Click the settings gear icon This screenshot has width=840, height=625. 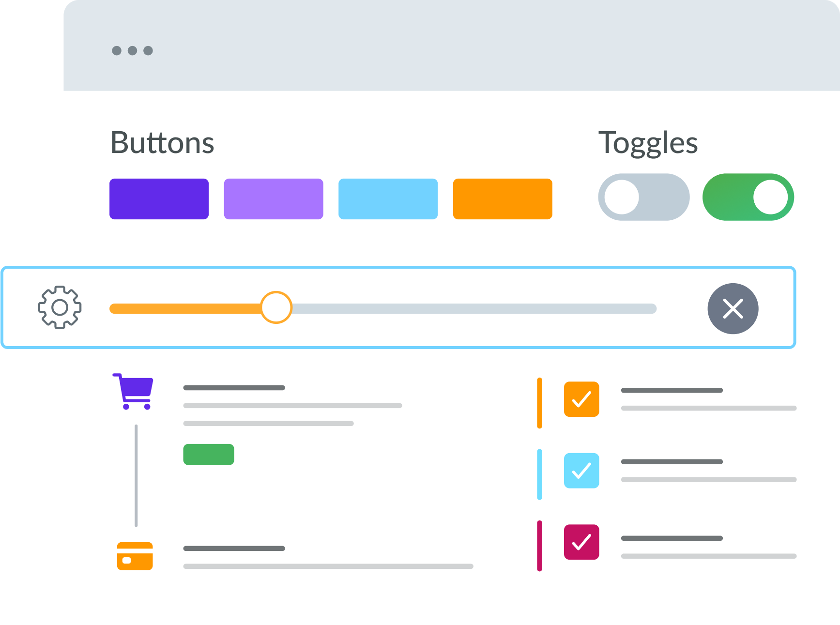[x=60, y=307]
